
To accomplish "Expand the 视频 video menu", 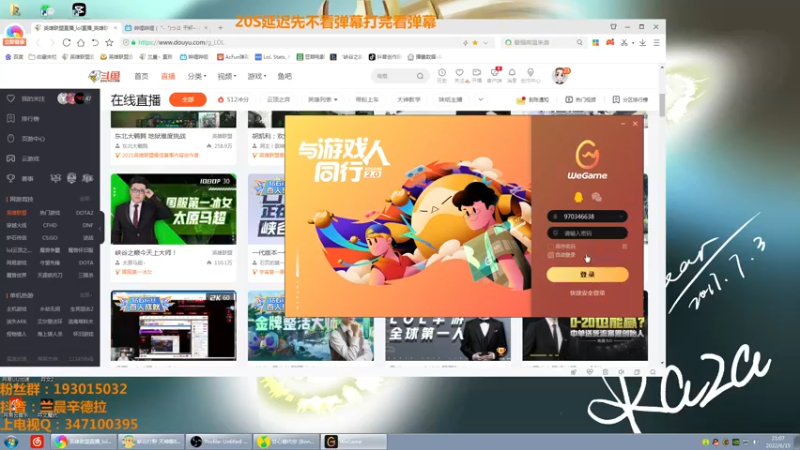I will click(227, 77).
